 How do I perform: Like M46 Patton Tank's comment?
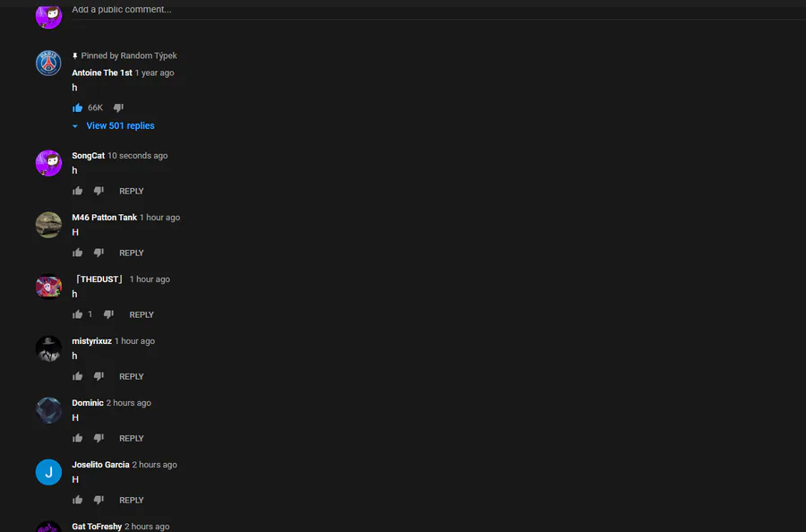click(78, 253)
